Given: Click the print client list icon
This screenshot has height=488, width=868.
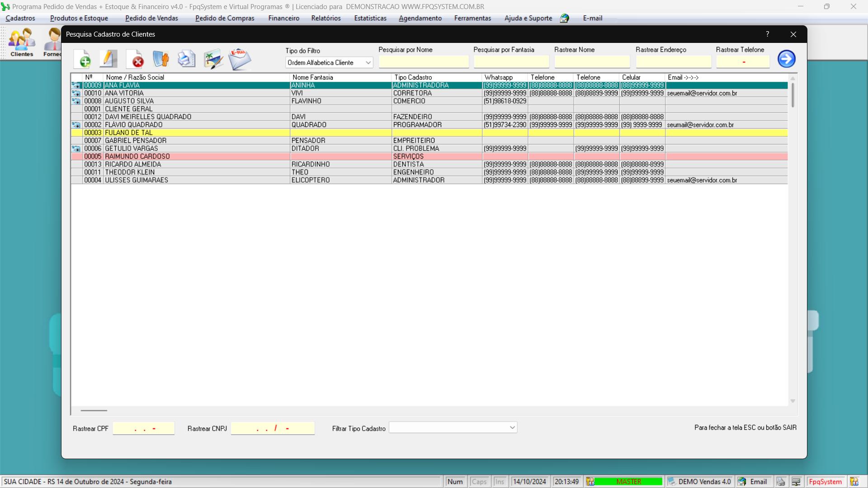Looking at the screenshot, I should pos(186,59).
